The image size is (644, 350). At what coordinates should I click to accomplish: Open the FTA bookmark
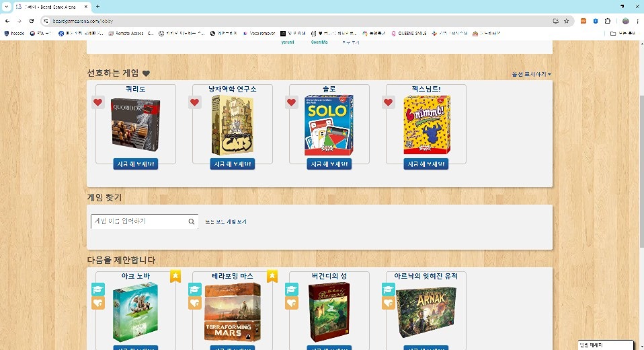40,33
